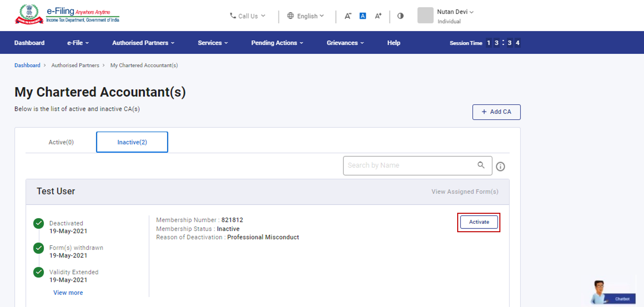Toggle high contrast mode icon
The image size is (644, 307).
(x=400, y=16)
